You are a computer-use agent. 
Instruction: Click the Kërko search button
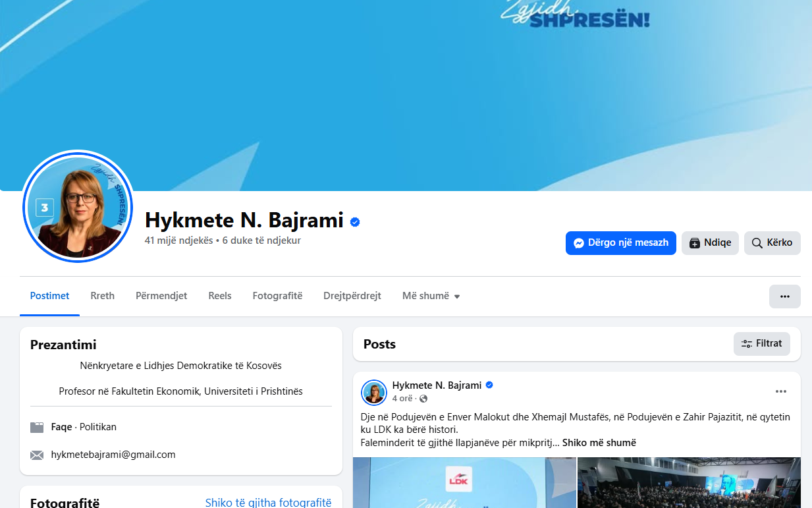pos(772,242)
